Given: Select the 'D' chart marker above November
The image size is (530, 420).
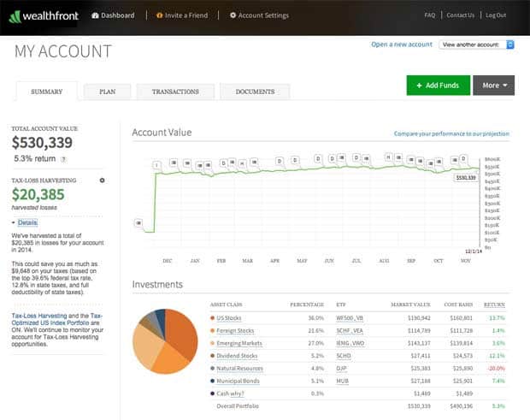Looking at the screenshot, I should [463, 158].
